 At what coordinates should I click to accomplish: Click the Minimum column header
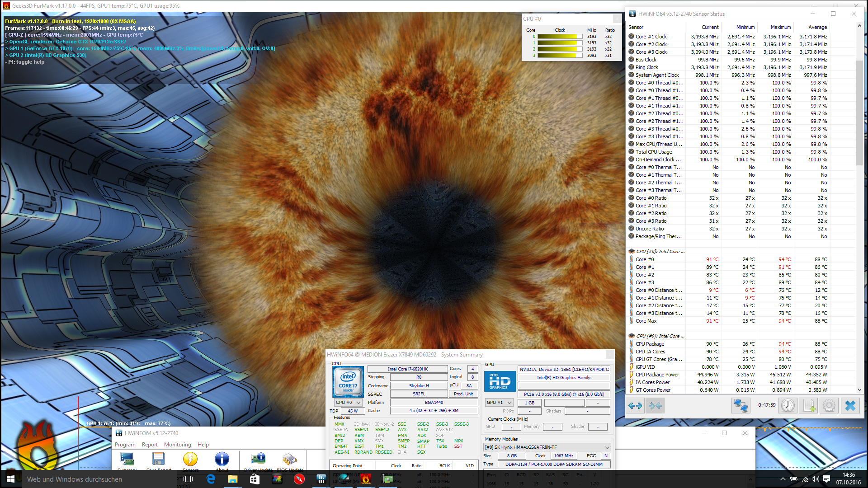739,27
